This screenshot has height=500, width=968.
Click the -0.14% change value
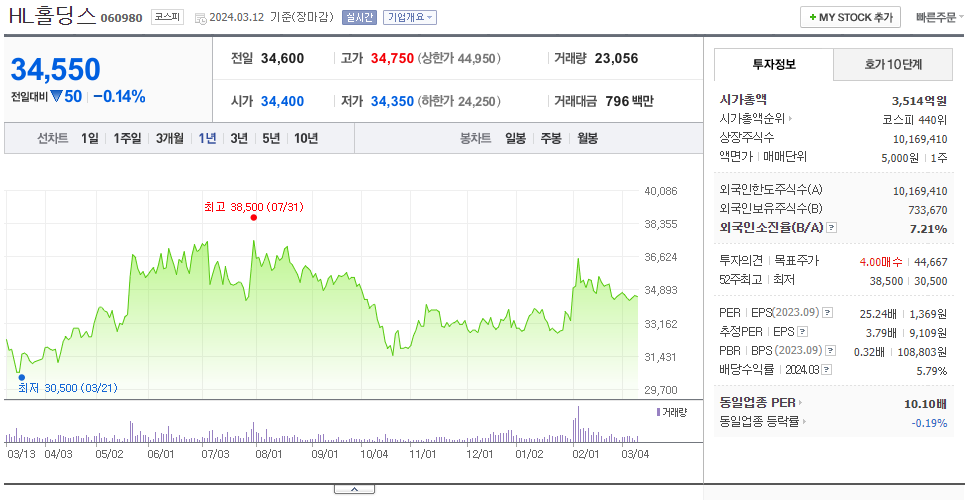click(x=120, y=97)
